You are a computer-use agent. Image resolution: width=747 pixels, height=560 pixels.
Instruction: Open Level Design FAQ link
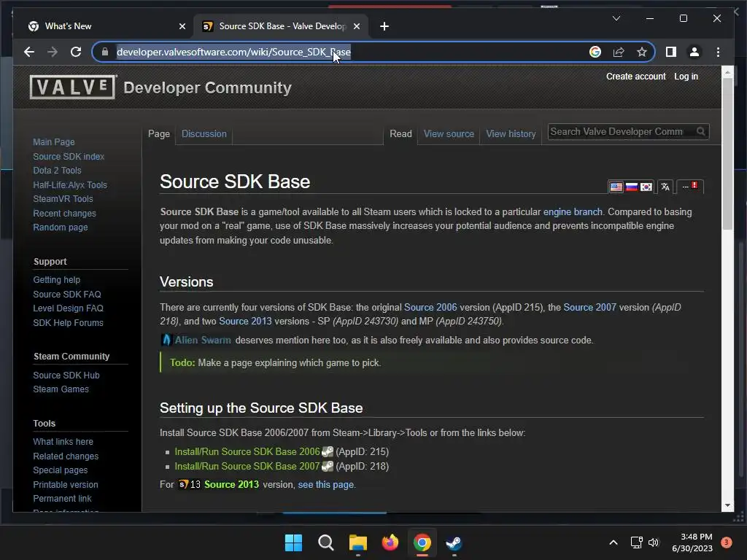pyautogui.click(x=68, y=308)
